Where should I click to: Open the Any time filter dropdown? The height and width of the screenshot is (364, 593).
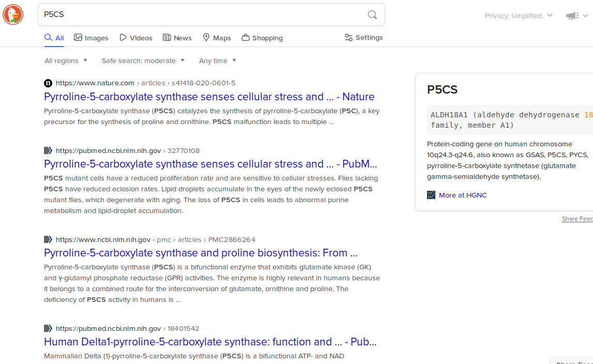[218, 60]
